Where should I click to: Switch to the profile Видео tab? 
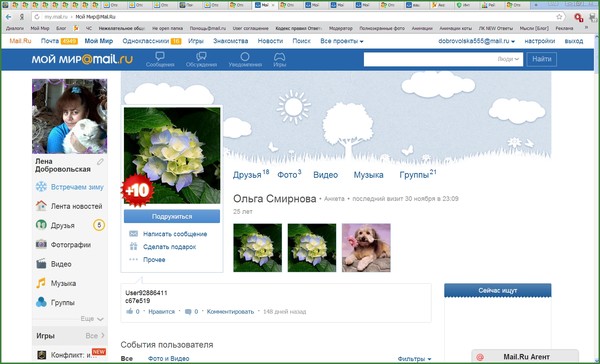pyautogui.click(x=326, y=175)
